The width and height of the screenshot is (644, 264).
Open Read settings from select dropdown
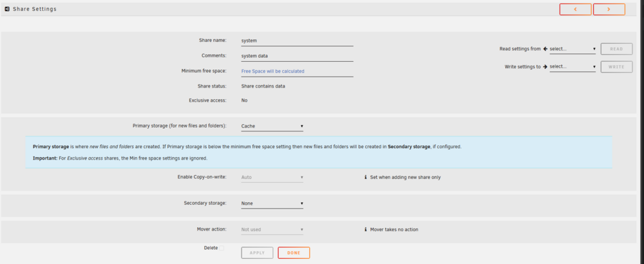tap(573, 49)
